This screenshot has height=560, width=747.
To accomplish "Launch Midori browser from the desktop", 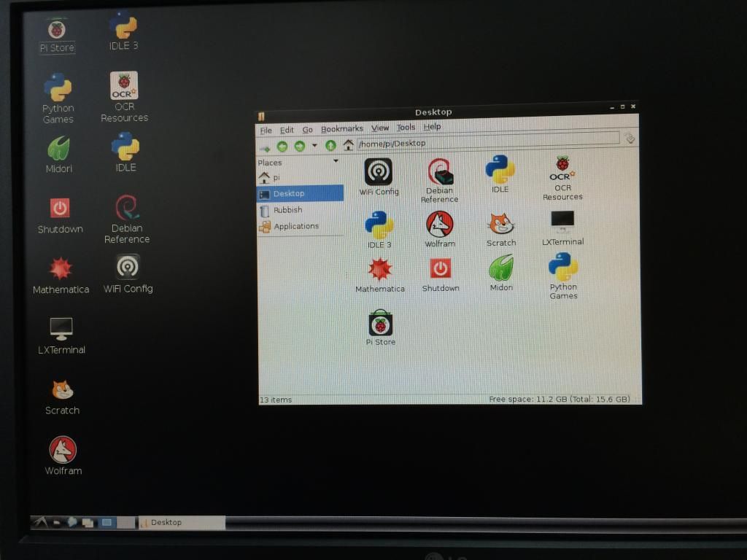I will click(58, 155).
